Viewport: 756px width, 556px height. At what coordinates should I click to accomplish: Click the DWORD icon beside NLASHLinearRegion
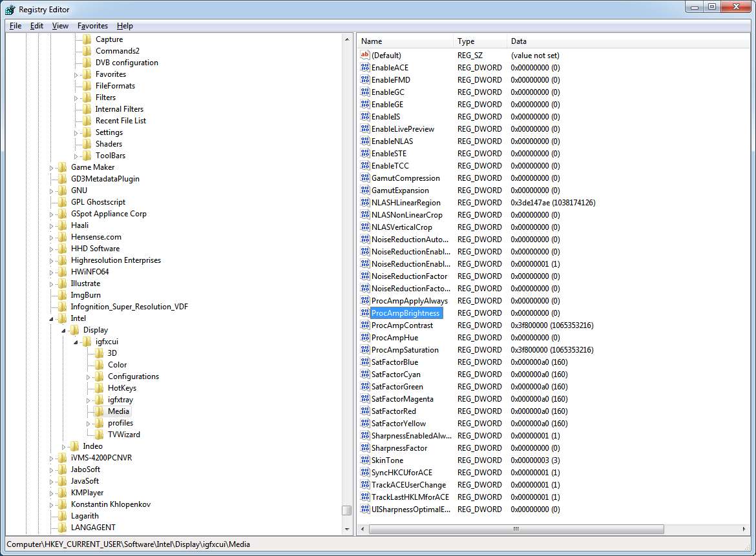click(365, 202)
